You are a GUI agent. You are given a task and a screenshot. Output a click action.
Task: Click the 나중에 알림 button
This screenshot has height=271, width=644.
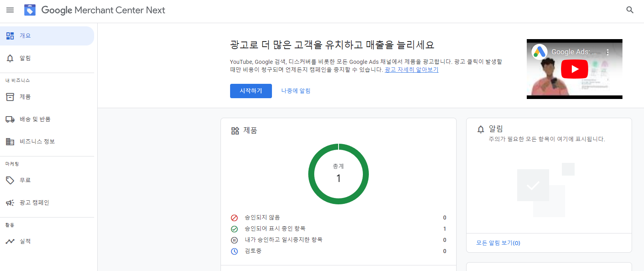point(296,91)
